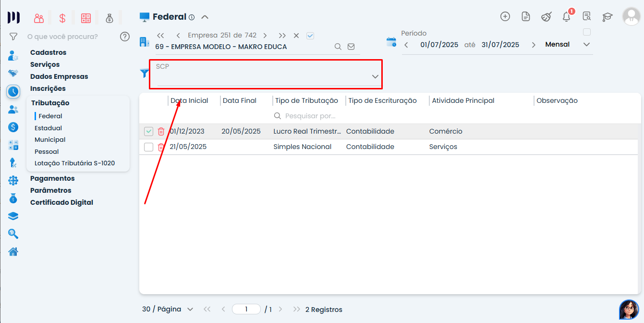Select the blue calculator sidebar icon
Viewport: 644px width, 323px height.
pos(13,145)
